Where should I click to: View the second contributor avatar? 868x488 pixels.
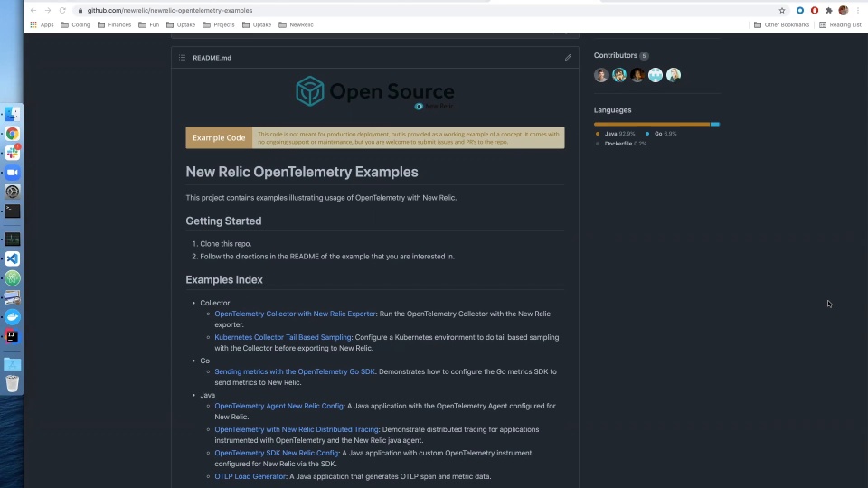tap(618, 75)
